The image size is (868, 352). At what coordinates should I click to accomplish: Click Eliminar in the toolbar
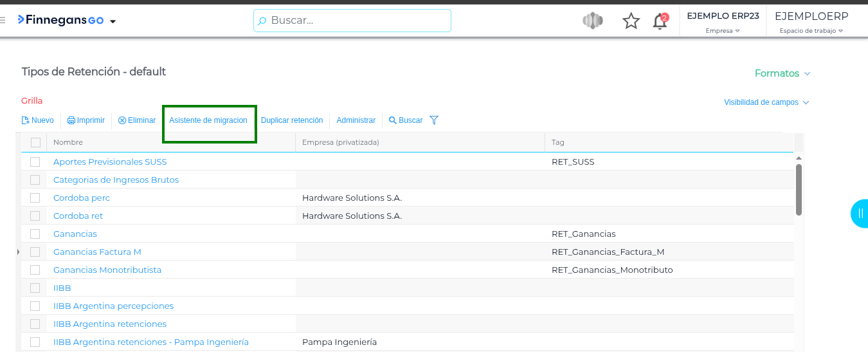pos(137,120)
